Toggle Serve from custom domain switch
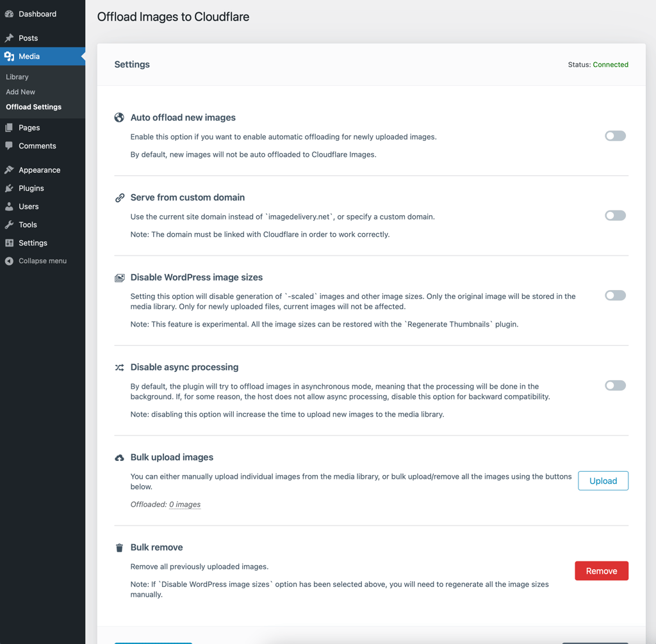The image size is (656, 644). coord(615,216)
